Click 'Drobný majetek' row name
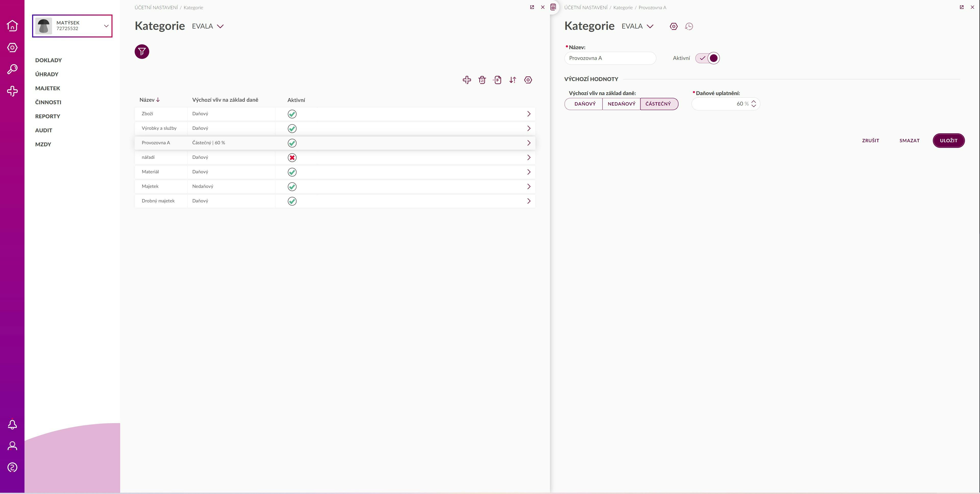 pos(158,201)
